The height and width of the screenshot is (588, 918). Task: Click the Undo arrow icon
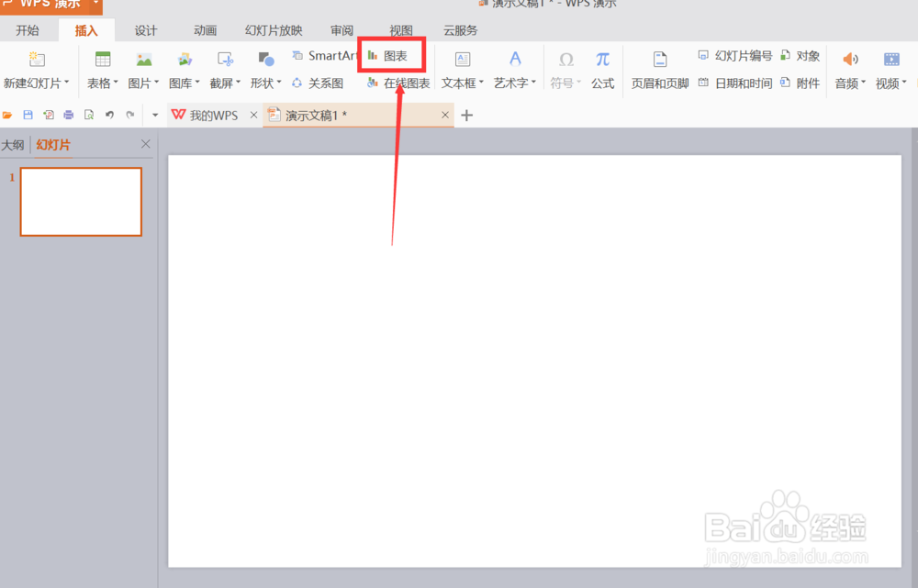pos(109,116)
